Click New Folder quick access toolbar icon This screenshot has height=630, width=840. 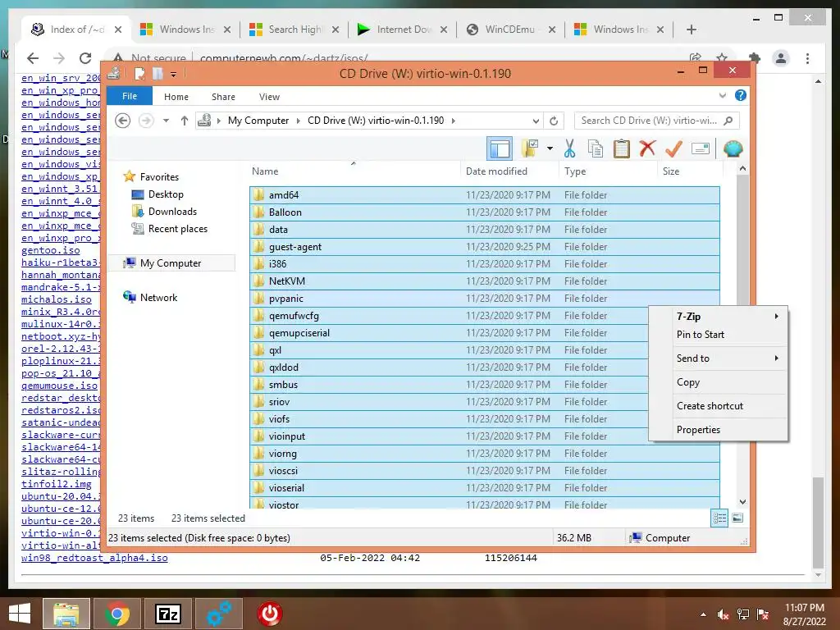[157, 73]
